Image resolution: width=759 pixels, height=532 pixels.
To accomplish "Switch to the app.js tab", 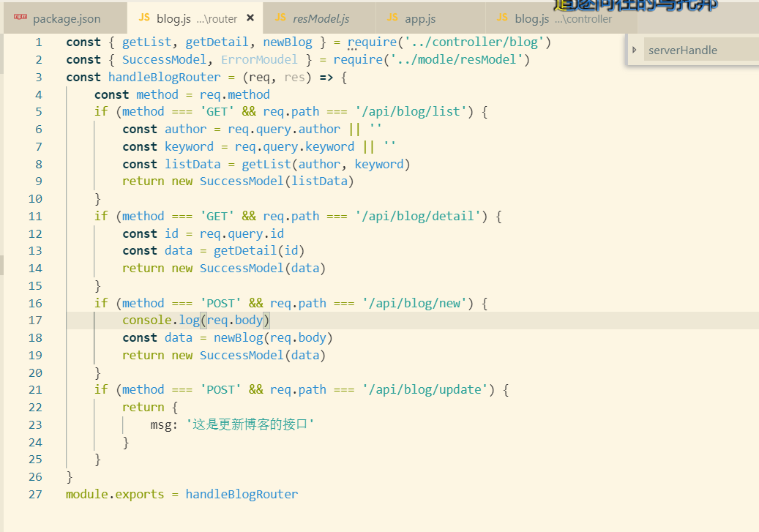I will (x=420, y=19).
